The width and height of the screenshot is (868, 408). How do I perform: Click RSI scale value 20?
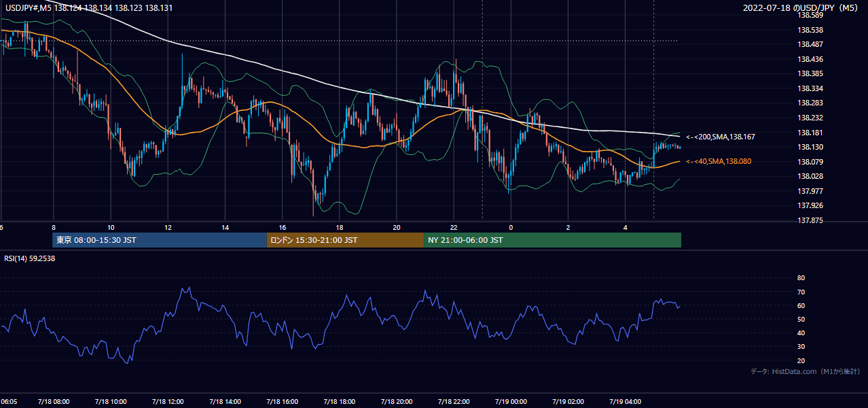[801, 360]
